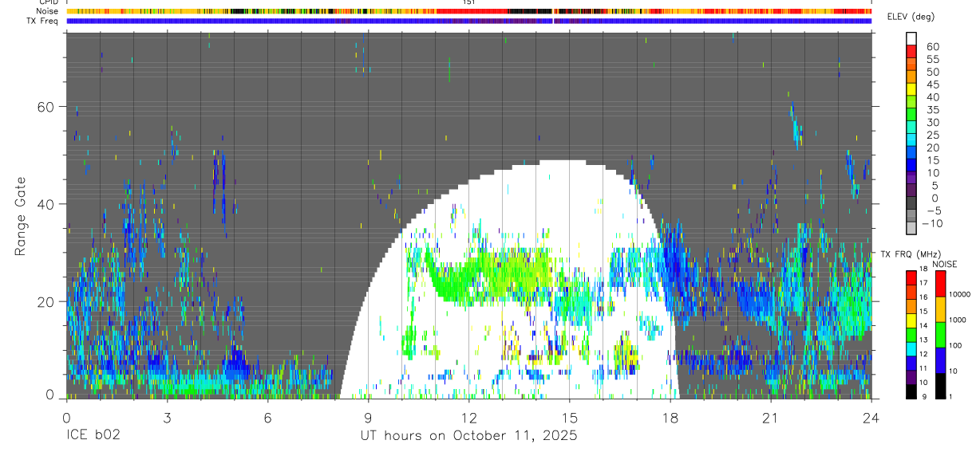Select the 9 tick on UT hours axis
This screenshot has height=452, width=980.
(368, 417)
